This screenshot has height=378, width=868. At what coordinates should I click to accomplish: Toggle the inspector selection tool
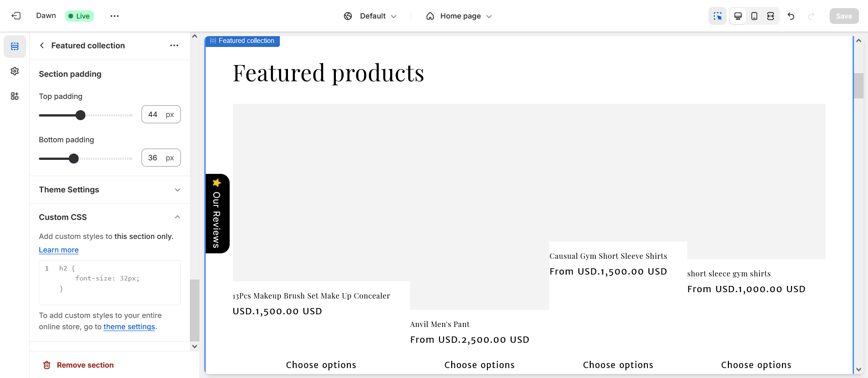717,16
